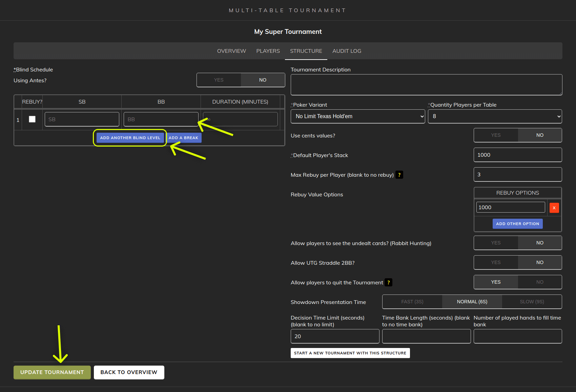
Task: Open the Max Rebuy help question mark icon
Action: pyautogui.click(x=399, y=175)
